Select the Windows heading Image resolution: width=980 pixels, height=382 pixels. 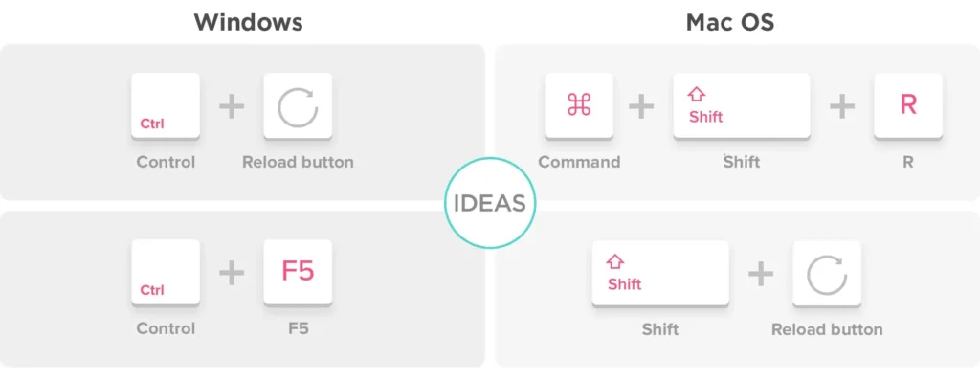click(x=248, y=23)
